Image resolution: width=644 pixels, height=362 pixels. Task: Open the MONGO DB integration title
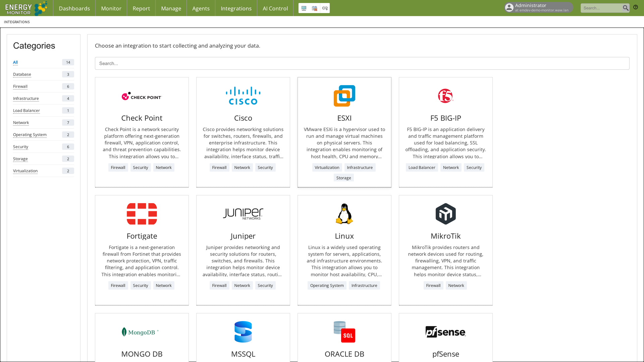tap(142, 354)
